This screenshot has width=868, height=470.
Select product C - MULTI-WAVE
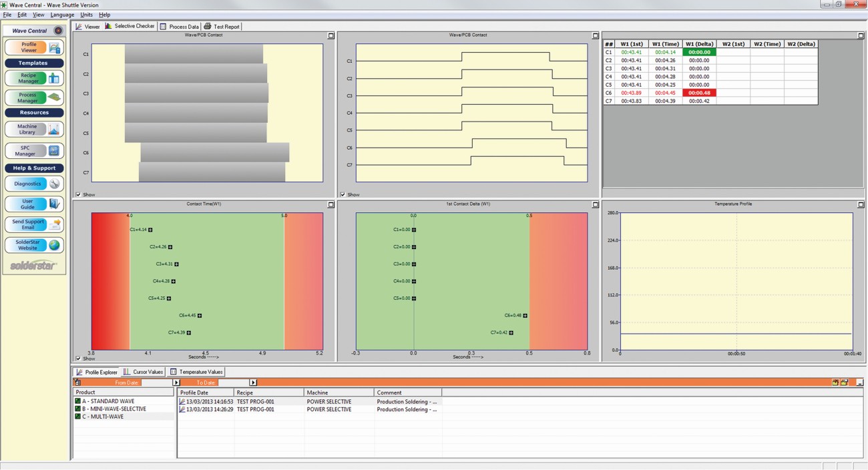[103, 417]
